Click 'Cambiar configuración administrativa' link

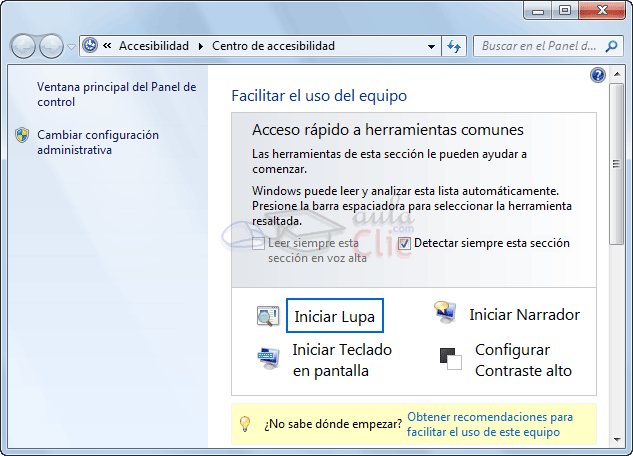pyautogui.click(x=97, y=142)
